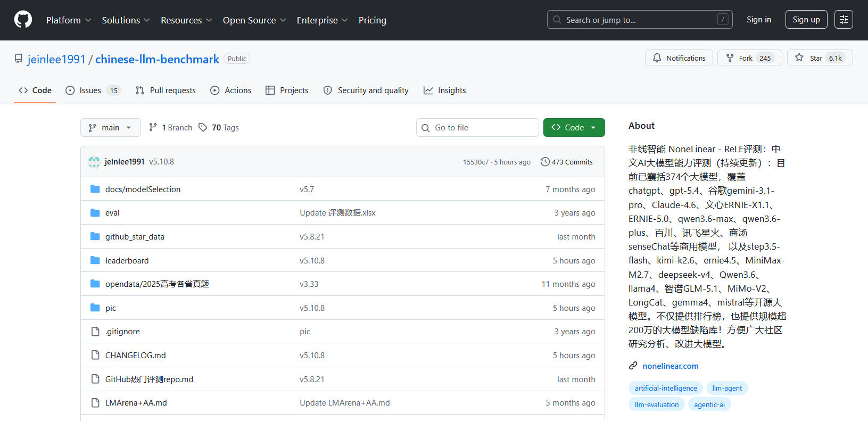Click the fork icon beside Fork
The image size is (868, 421).
point(730,58)
